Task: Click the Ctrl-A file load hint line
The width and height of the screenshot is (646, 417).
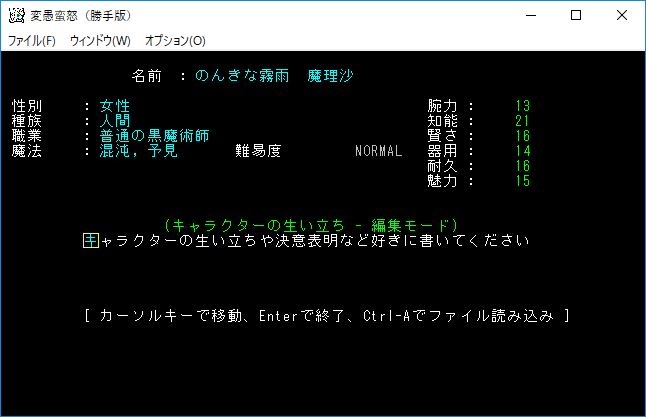Action: click(327, 316)
